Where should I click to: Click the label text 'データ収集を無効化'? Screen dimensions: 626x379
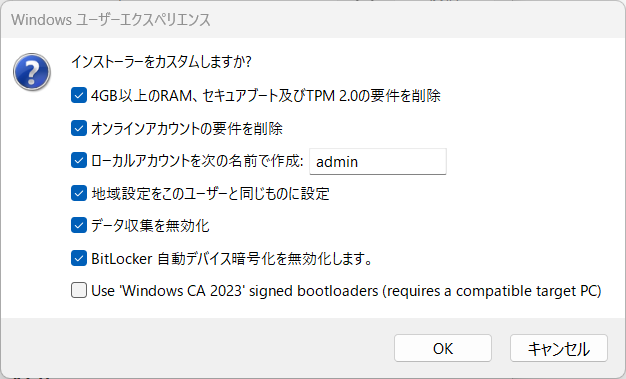point(150,226)
